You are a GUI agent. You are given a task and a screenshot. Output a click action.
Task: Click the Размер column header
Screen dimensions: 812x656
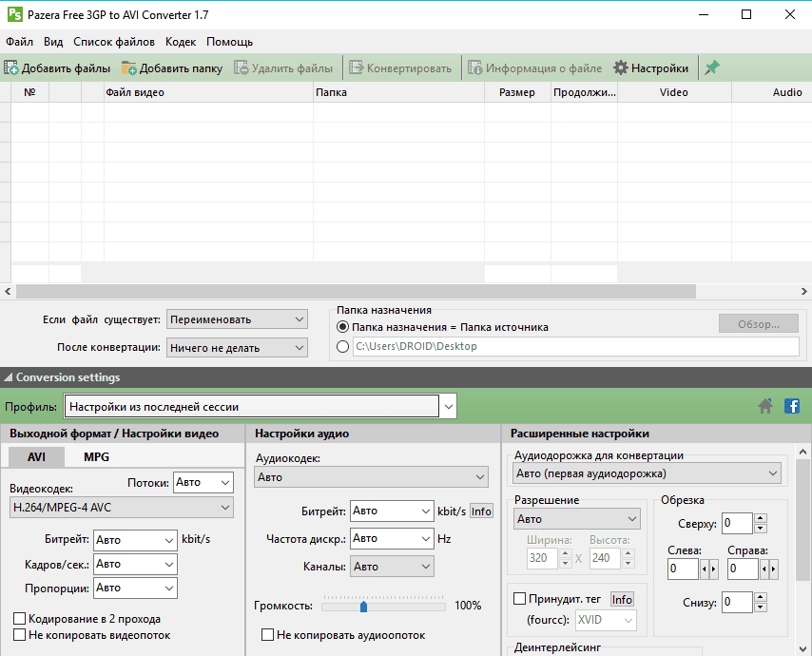(517, 92)
